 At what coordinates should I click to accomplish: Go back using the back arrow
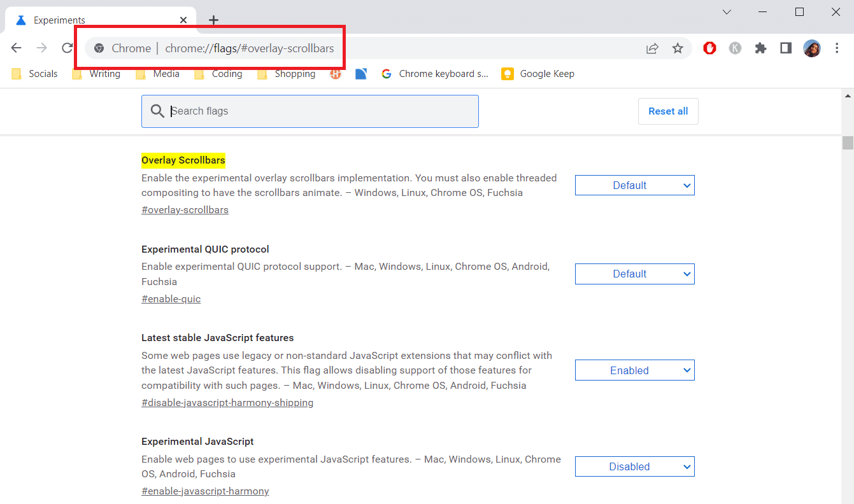[x=17, y=48]
